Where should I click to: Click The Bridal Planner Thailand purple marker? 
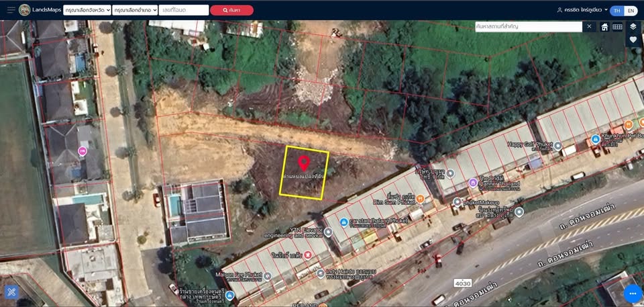click(x=473, y=182)
